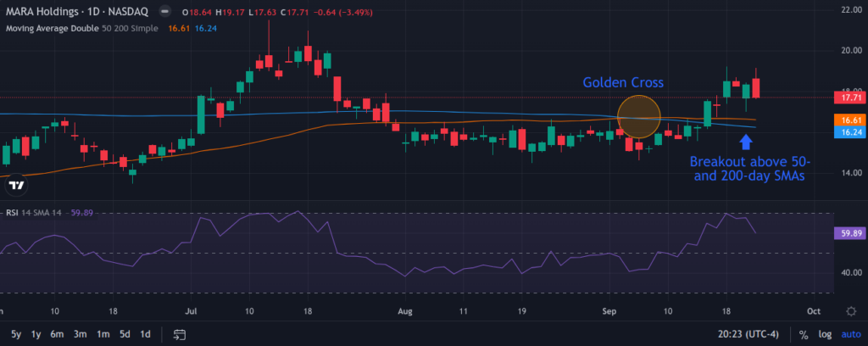Open the Go to date calendar icon
The width and height of the screenshot is (868, 346).
click(x=180, y=333)
